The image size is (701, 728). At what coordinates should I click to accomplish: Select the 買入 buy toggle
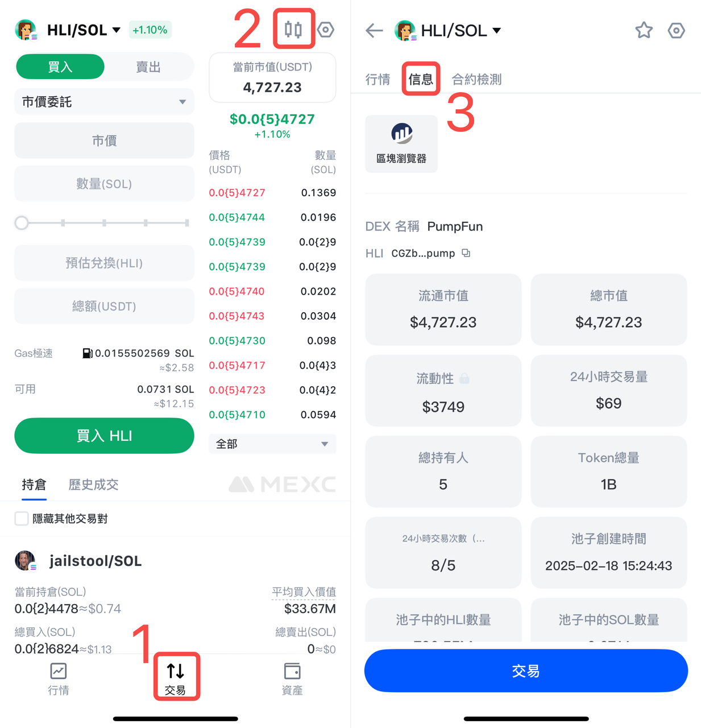(60, 67)
